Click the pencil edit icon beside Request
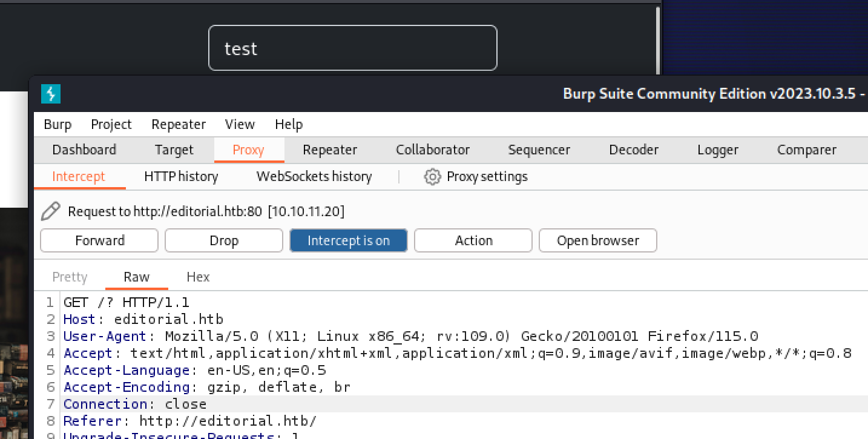Image resolution: width=868 pixels, height=439 pixels. coord(51,211)
